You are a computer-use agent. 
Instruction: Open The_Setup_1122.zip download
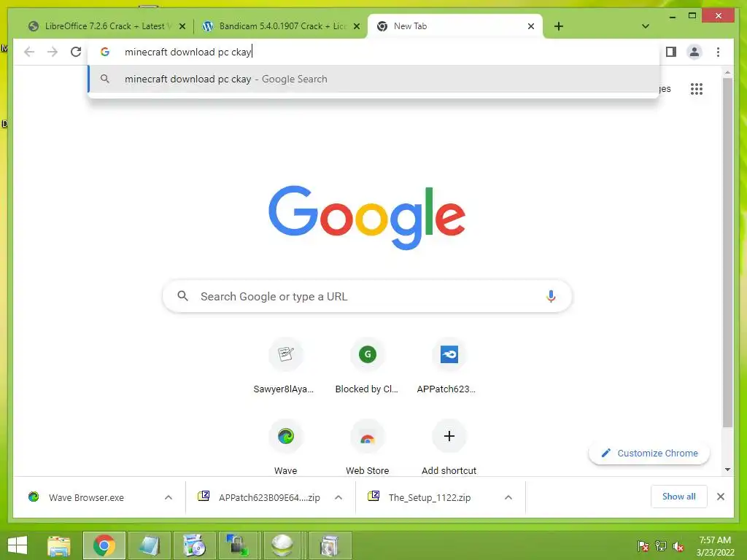pyautogui.click(x=429, y=497)
